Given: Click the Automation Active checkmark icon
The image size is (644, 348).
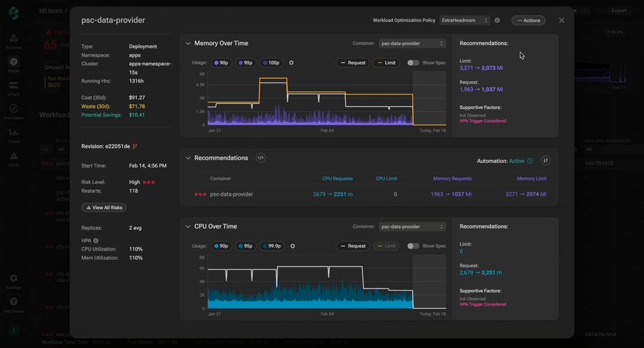Looking at the screenshot, I should click(x=530, y=161).
